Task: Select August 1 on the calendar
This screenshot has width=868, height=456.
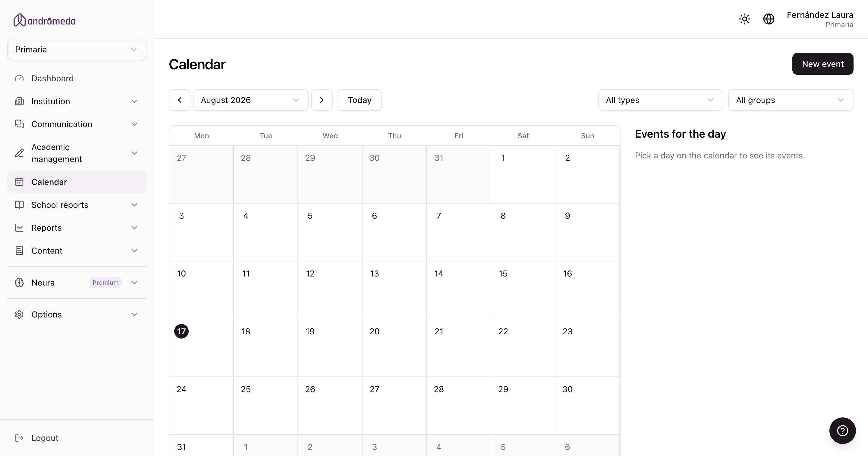Action: pyautogui.click(x=523, y=174)
